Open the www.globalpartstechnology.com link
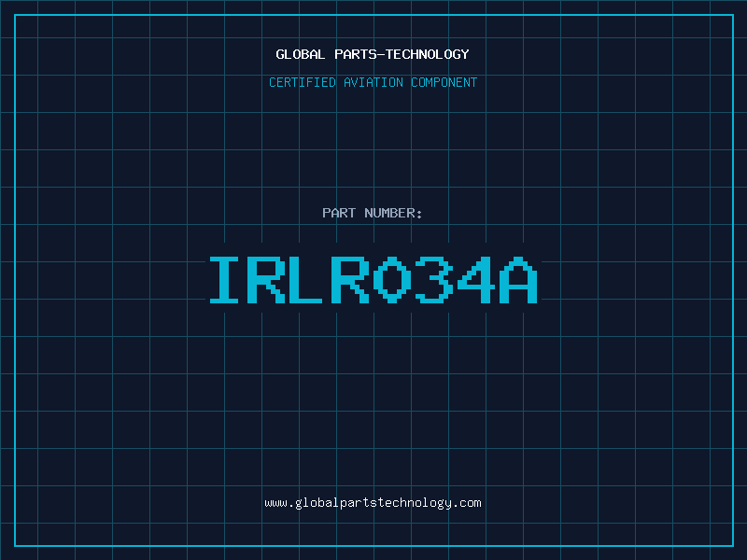This screenshot has width=747, height=560. pos(373,503)
